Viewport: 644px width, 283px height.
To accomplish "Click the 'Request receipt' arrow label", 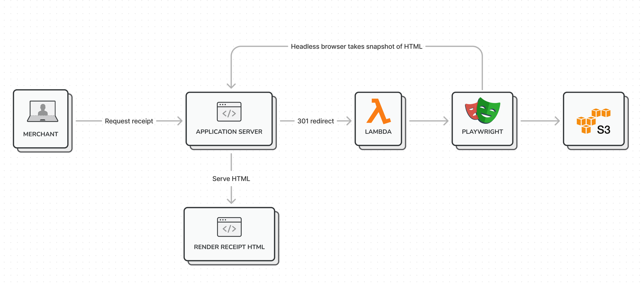I will (129, 121).
